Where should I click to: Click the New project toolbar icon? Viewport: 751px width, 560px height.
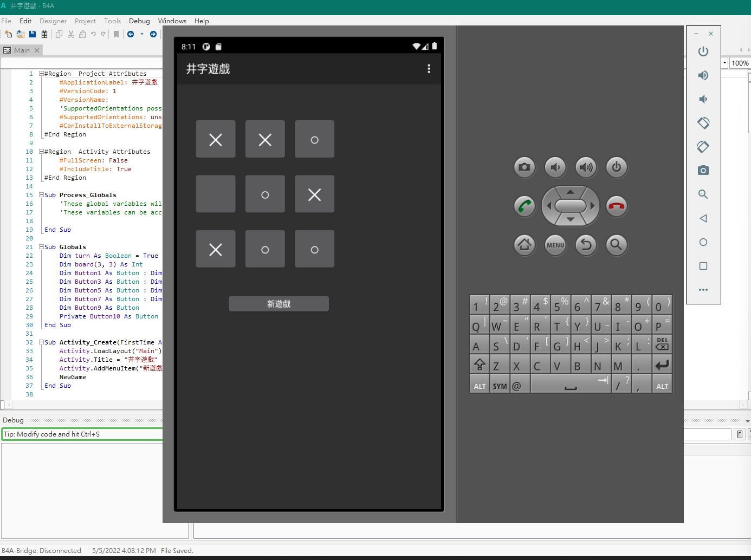pos(9,34)
